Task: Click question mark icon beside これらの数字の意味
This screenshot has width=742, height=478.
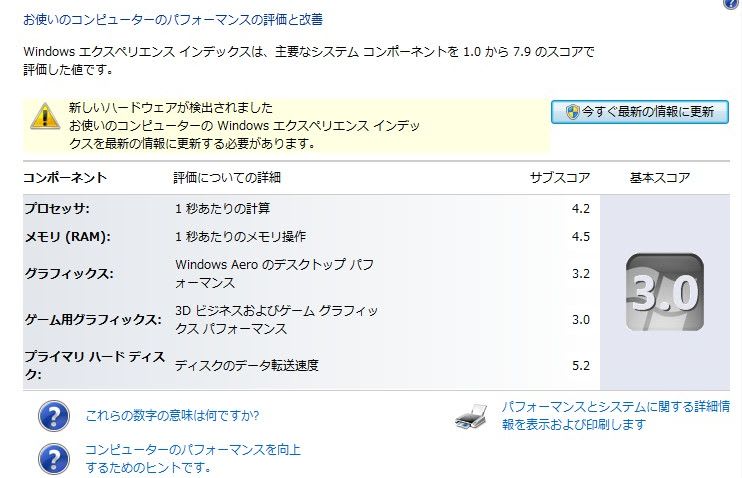Action: point(54,416)
